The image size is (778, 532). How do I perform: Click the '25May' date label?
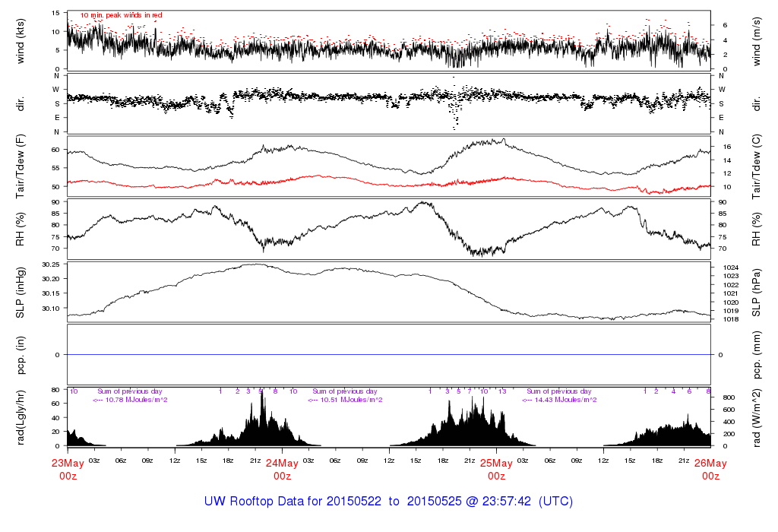(496, 464)
